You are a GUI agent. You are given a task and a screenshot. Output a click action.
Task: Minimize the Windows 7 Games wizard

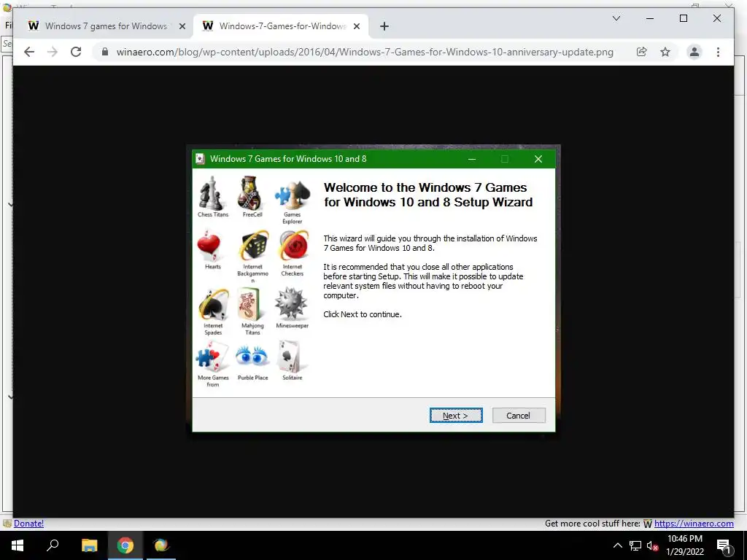472,159
